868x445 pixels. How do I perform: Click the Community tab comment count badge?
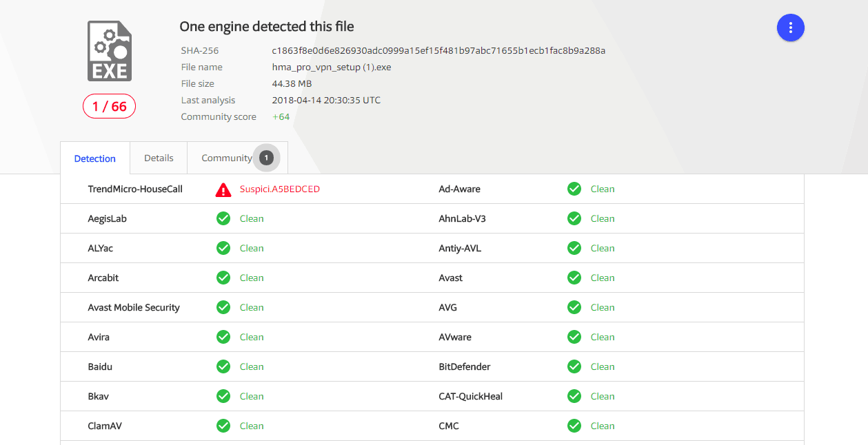click(266, 158)
